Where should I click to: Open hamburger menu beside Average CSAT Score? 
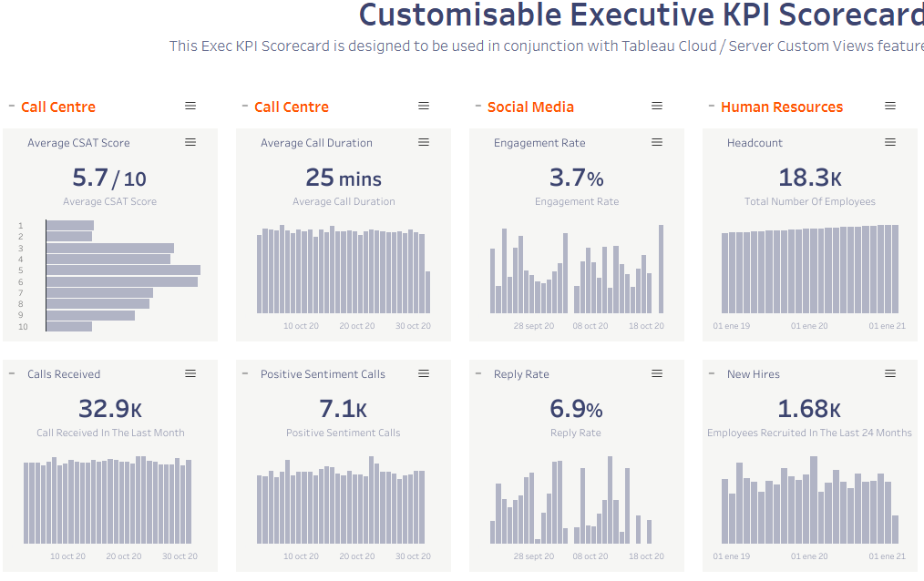tap(190, 142)
